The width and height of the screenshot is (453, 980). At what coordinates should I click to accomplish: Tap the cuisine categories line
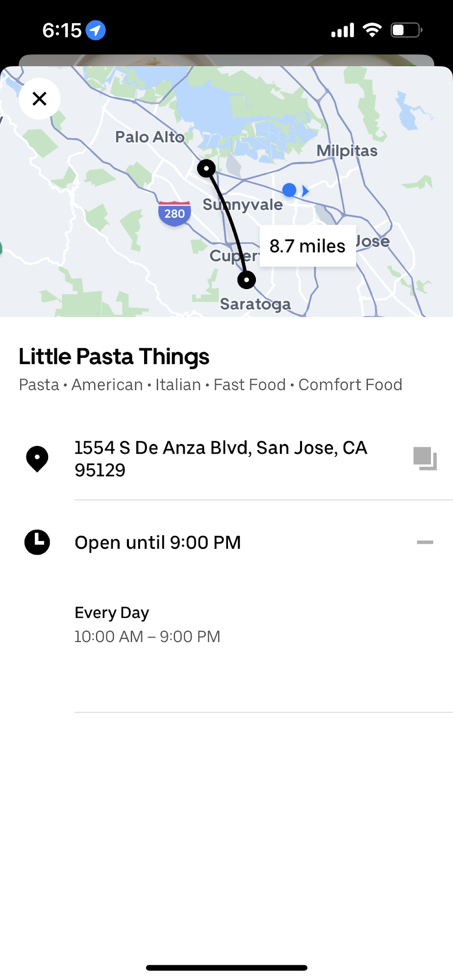coord(210,385)
